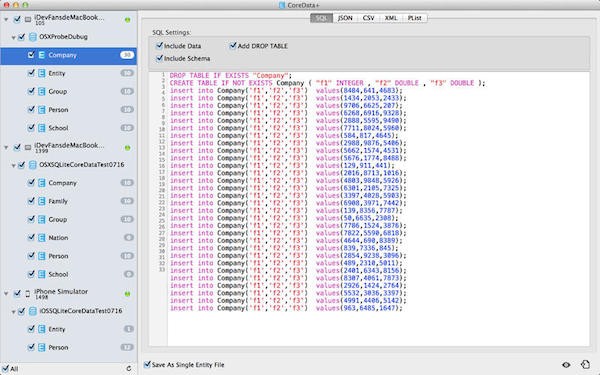Select School label under OSXProbeDubug
Screen dimensions: 600x375
(58, 128)
